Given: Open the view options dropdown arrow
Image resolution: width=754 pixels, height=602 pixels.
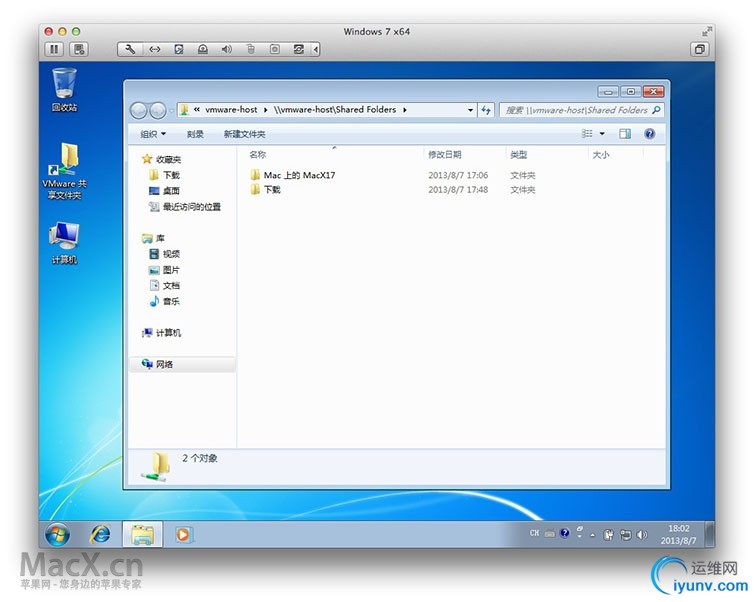Looking at the screenshot, I should point(602,134).
